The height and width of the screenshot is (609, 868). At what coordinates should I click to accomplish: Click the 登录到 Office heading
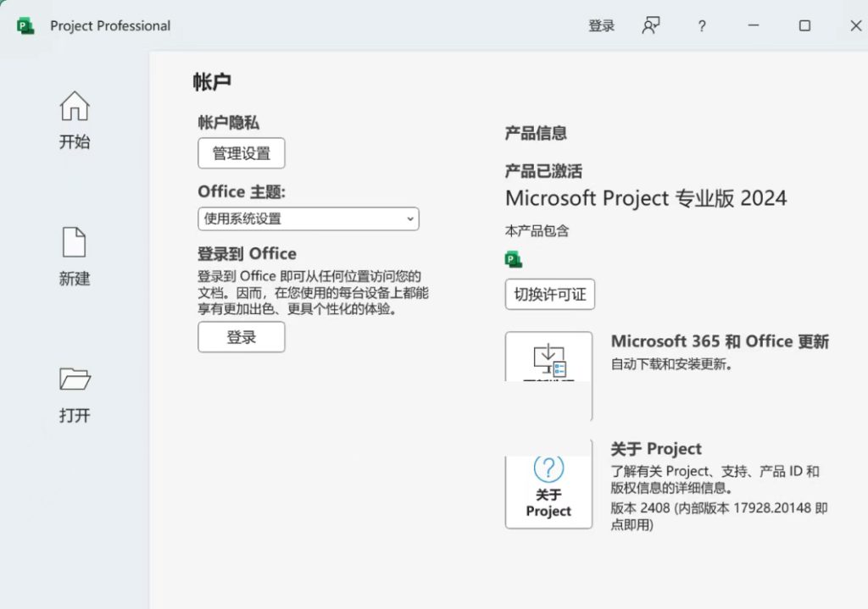(247, 254)
